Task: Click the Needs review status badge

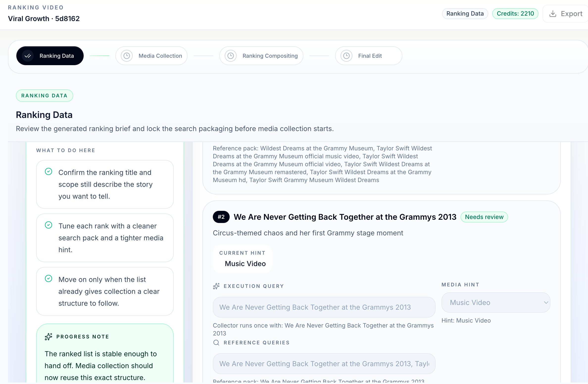Action: [484, 217]
